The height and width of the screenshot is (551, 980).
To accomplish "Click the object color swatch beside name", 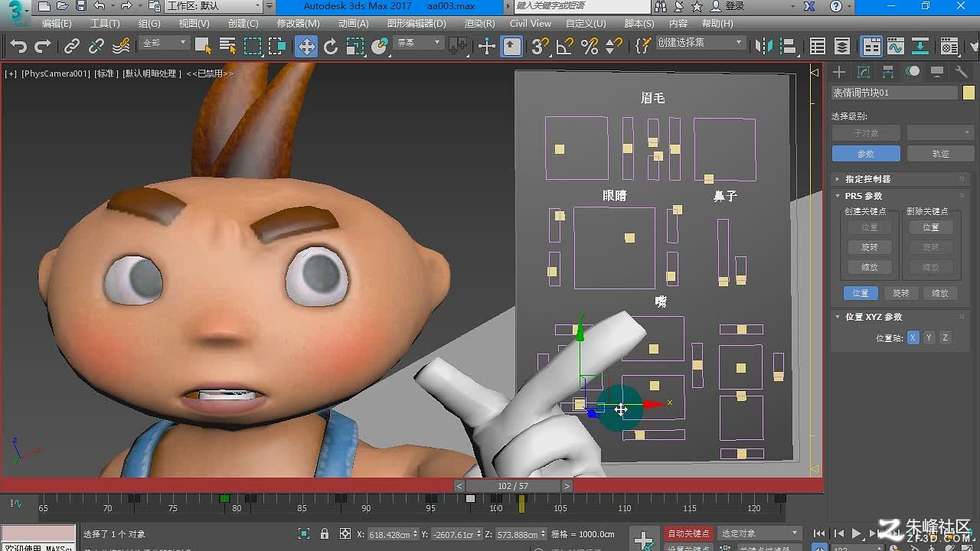I will coord(969,93).
